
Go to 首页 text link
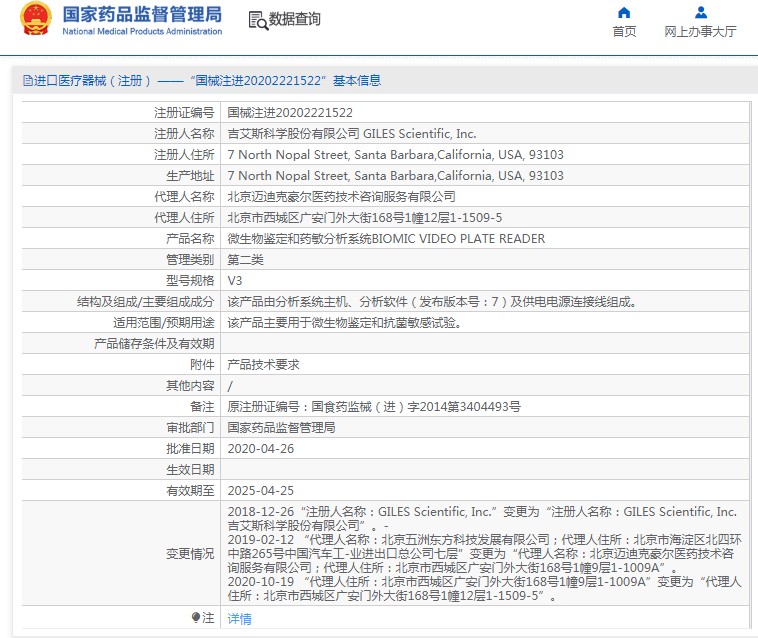click(624, 32)
